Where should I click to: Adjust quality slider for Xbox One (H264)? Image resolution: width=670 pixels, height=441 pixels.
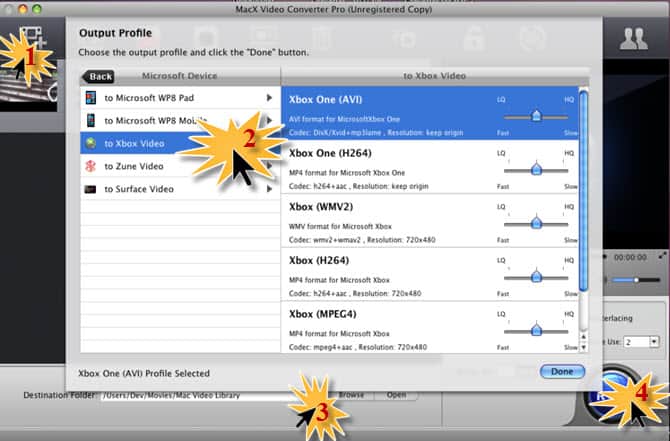click(536, 170)
